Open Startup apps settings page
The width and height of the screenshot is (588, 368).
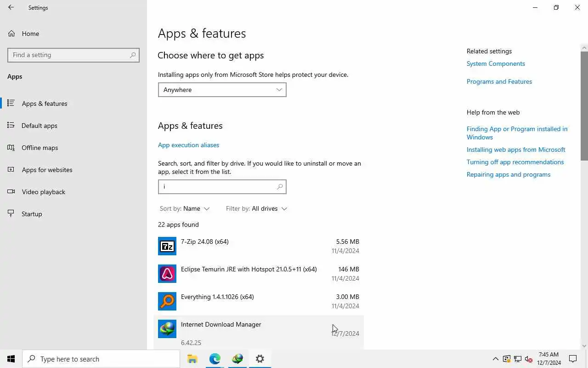point(73,214)
